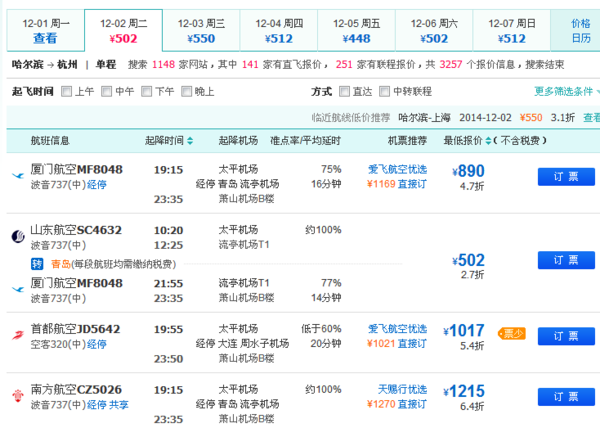
Task: Click ¥1270 直接订 direct booking link
Action: point(397,404)
